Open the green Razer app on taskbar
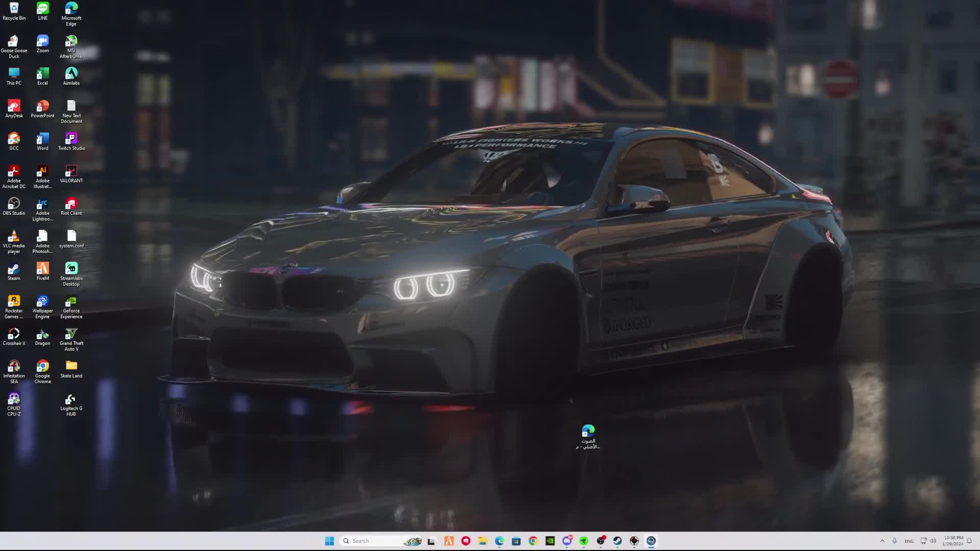Viewport: 980px width, 551px height. pos(584,541)
